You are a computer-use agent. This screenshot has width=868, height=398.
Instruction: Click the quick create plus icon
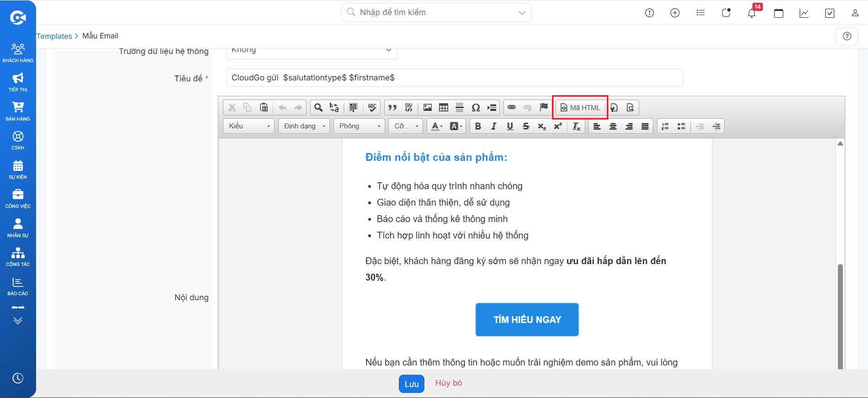(675, 13)
